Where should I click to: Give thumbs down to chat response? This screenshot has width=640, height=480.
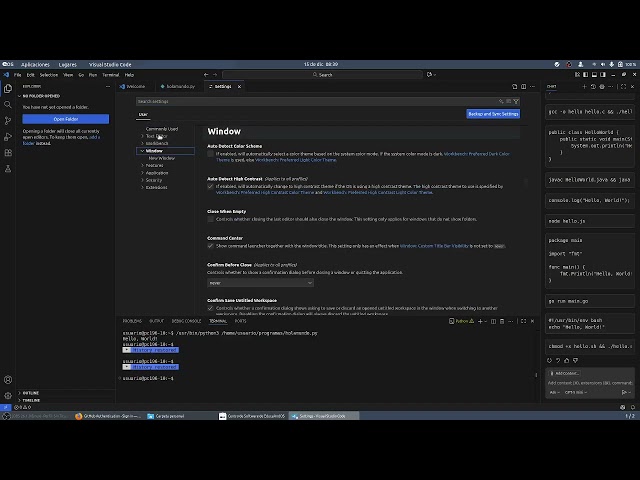coord(576,360)
